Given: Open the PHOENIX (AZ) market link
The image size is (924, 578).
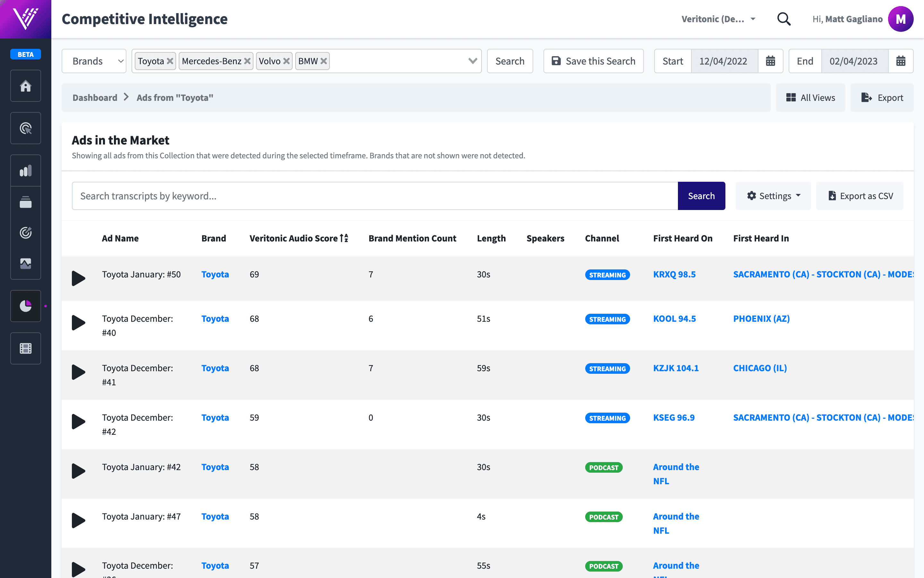Looking at the screenshot, I should tap(761, 319).
